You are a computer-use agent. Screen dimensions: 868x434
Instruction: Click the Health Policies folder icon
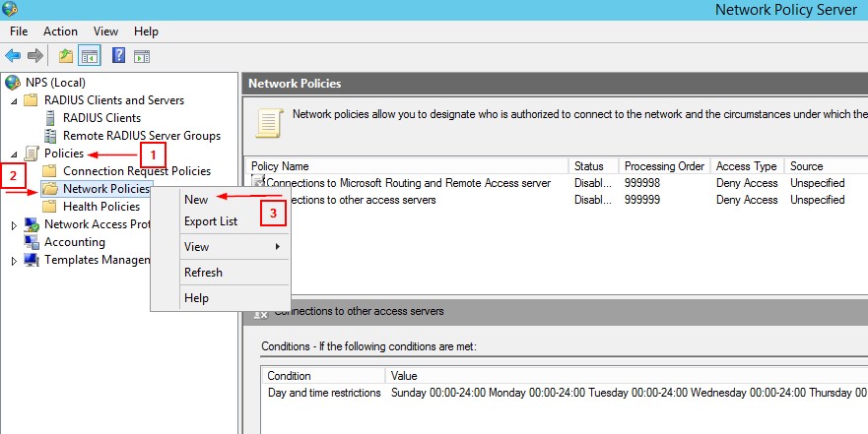[x=50, y=207]
